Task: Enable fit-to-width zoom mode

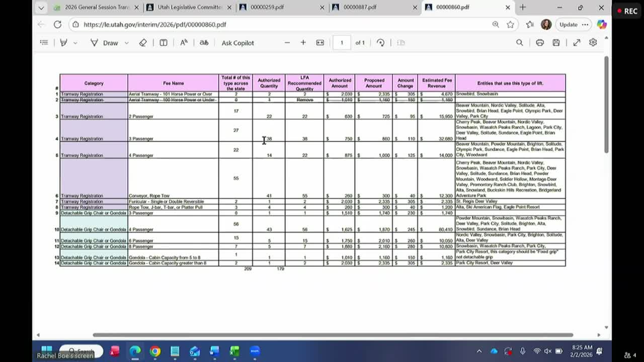Action: coord(319,43)
